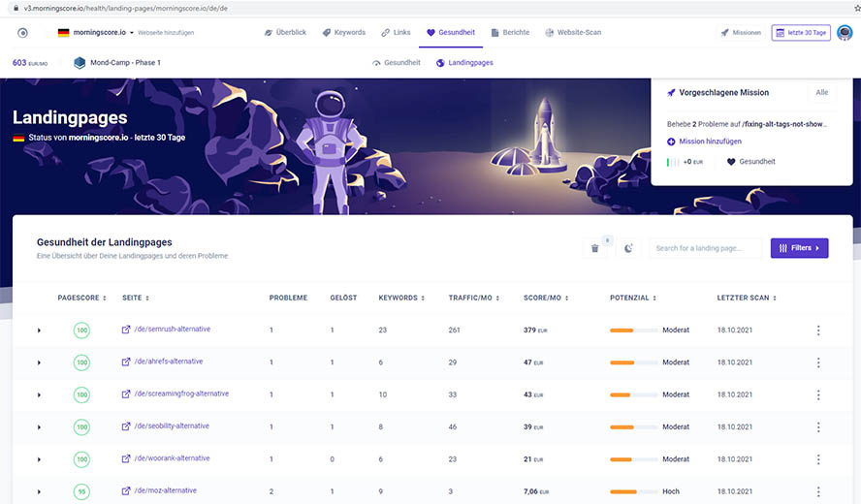
Task: Open the Überblick tab
Action: (285, 32)
